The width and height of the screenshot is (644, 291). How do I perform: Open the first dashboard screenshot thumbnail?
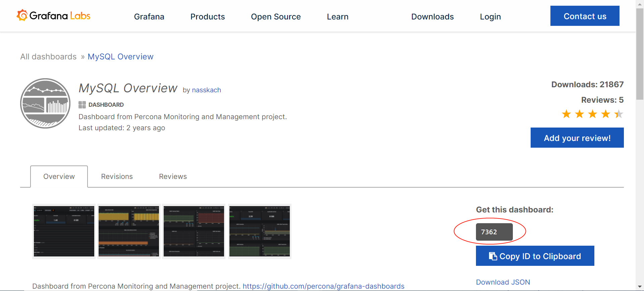pyautogui.click(x=64, y=231)
